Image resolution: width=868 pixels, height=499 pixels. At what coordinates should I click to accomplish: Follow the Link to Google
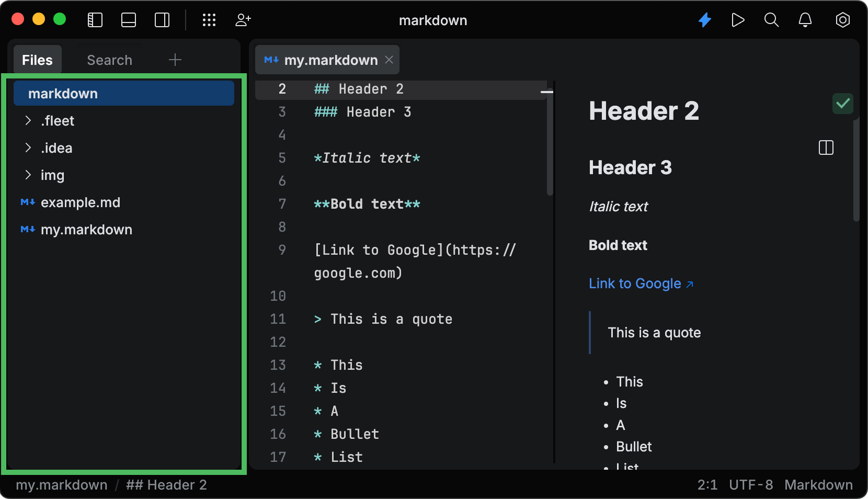634,283
